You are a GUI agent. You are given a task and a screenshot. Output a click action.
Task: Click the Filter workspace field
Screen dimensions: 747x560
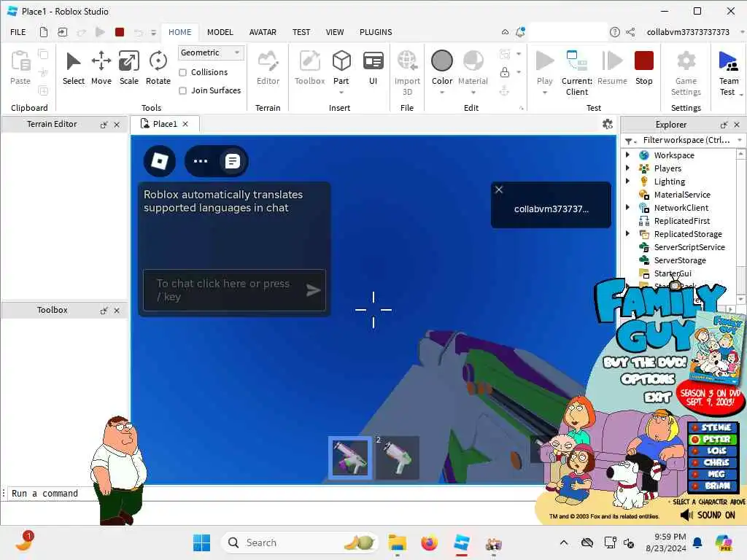686,140
